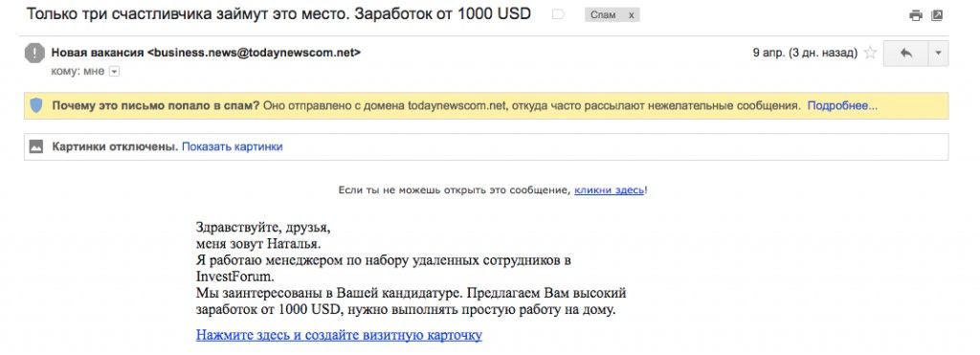The width and height of the screenshot is (980, 355).
Task: Click the email subject line text
Action: (278, 13)
